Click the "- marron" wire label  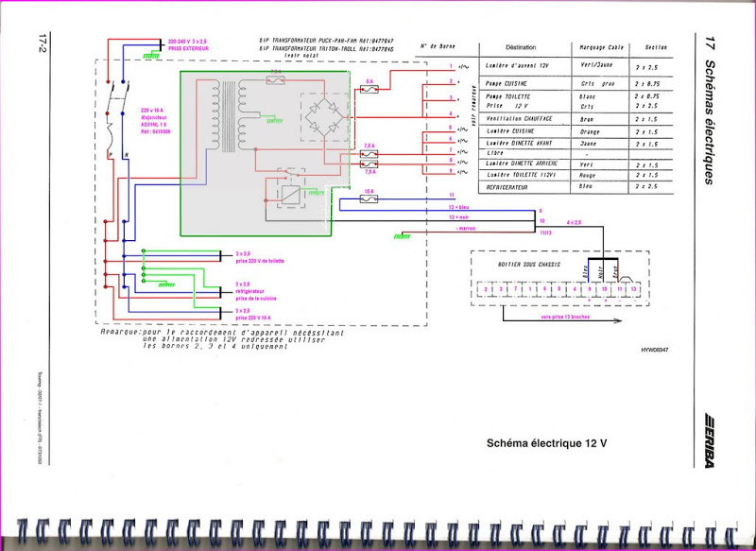pos(465,228)
